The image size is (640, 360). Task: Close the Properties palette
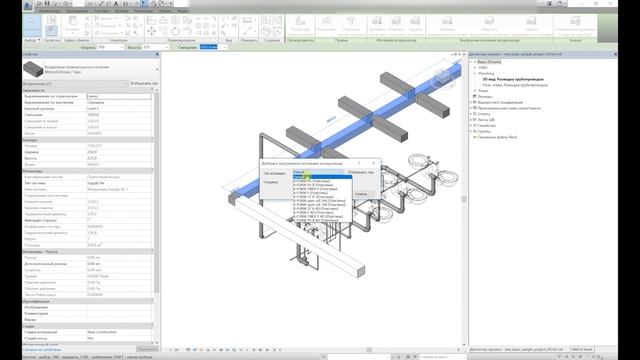[x=157, y=54]
